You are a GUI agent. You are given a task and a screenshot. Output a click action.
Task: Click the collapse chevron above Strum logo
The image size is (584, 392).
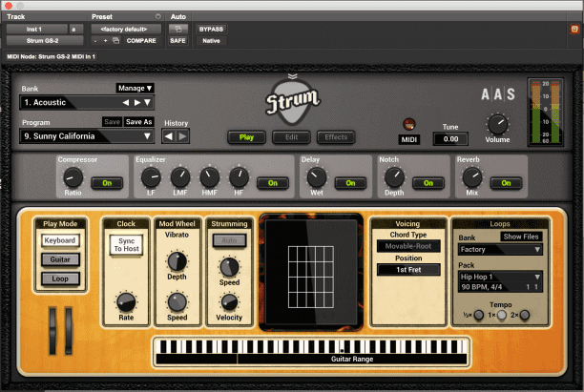[x=293, y=76]
